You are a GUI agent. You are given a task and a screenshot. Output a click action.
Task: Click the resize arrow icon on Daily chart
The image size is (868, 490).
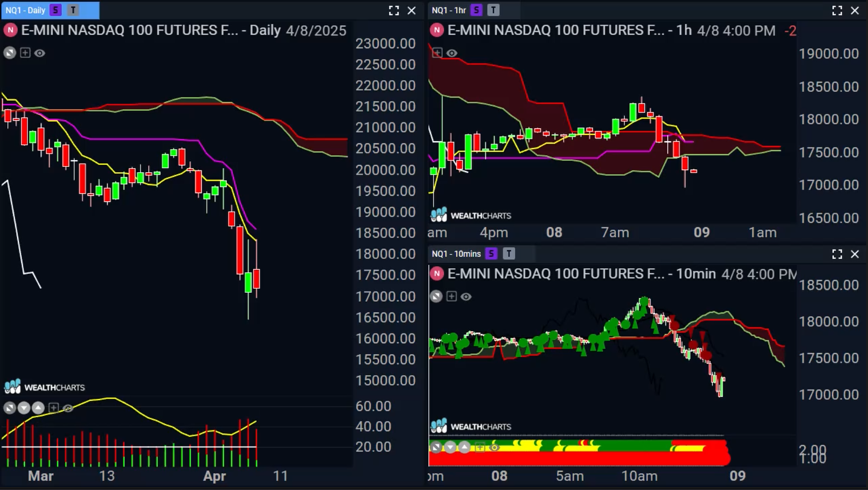click(x=10, y=53)
